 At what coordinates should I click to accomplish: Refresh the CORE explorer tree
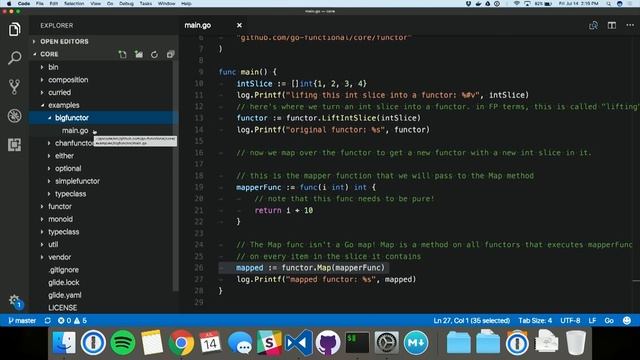(x=154, y=54)
